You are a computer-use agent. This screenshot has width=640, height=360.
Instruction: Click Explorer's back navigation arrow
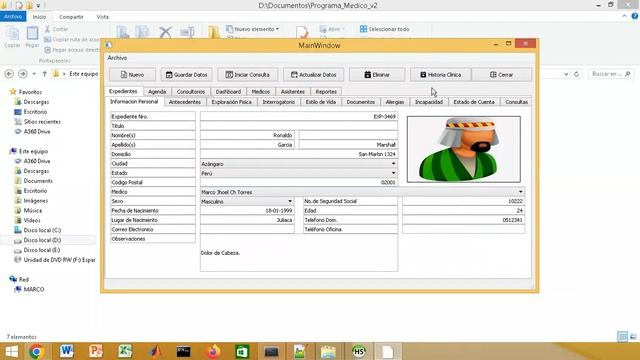[9, 74]
